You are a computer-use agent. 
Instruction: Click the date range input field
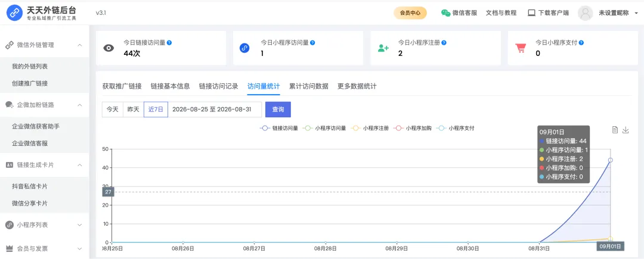215,110
